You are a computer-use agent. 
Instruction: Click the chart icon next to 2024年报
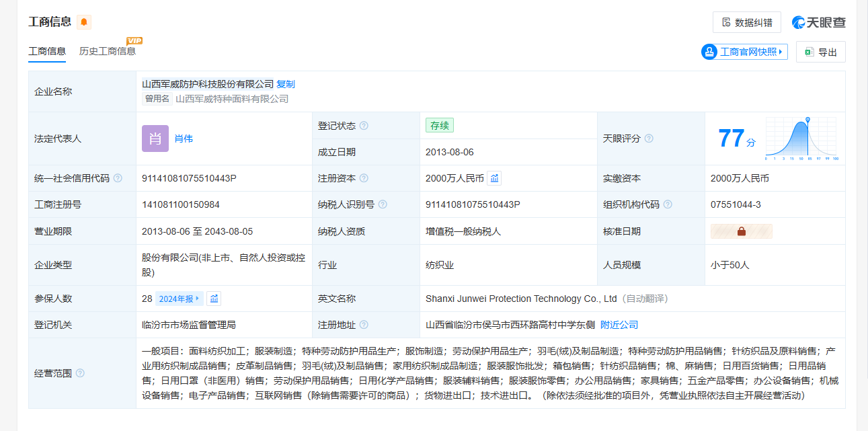click(214, 299)
